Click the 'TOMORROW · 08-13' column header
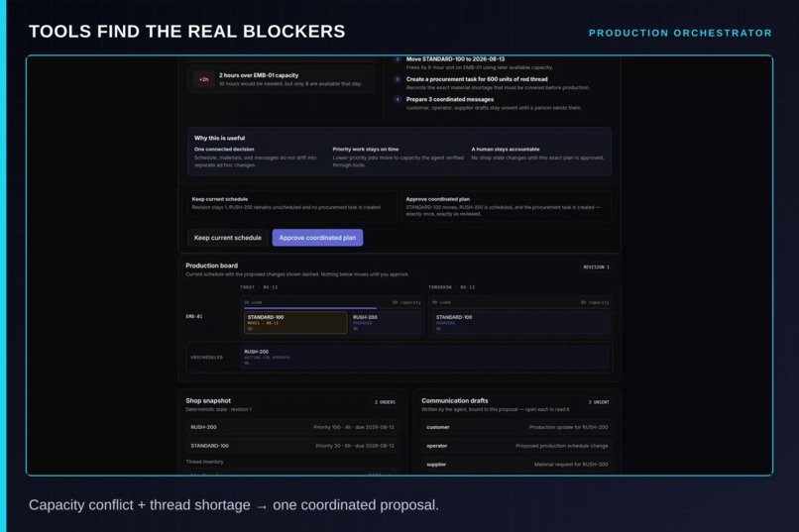Image resolution: width=799 pixels, height=532 pixels. 451,287
